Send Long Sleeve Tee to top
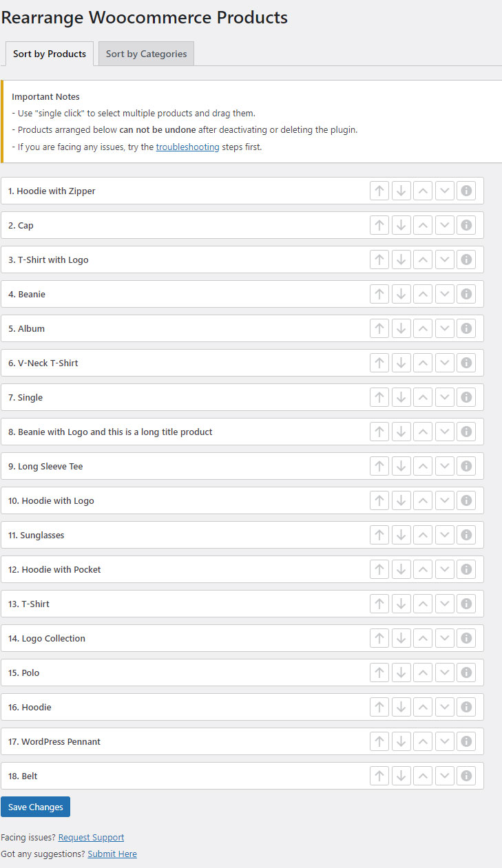Image resolution: width=502 pixels, height=868 pixels. point(379,466)
